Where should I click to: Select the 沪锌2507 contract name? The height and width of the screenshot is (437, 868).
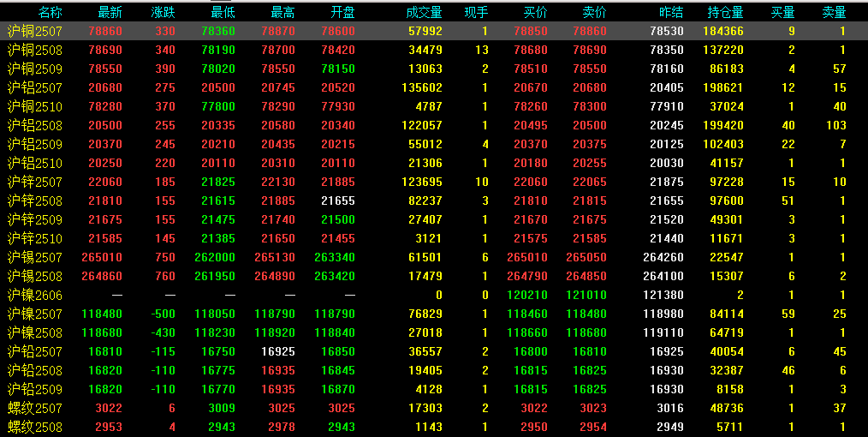tap(35, 183)
